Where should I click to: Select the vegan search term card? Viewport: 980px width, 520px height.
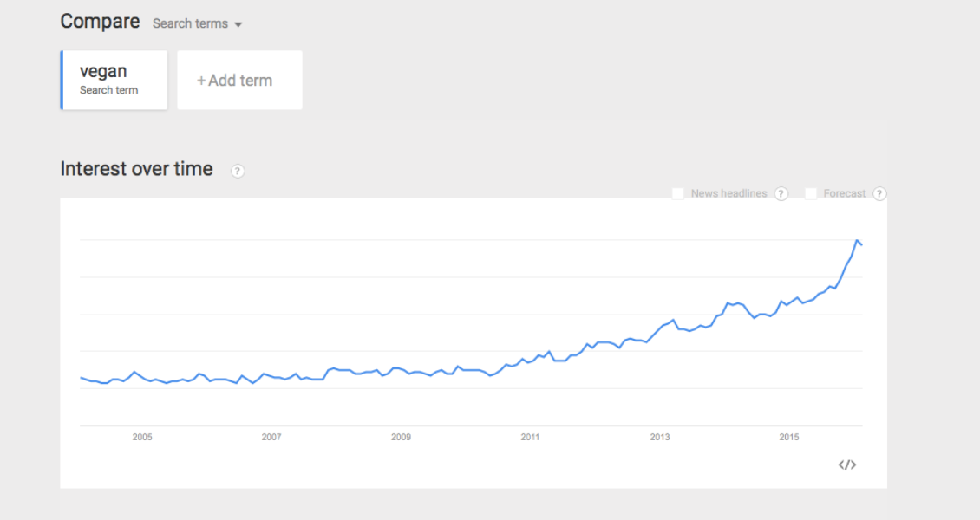pyautogui.click(x=114, y=80)
